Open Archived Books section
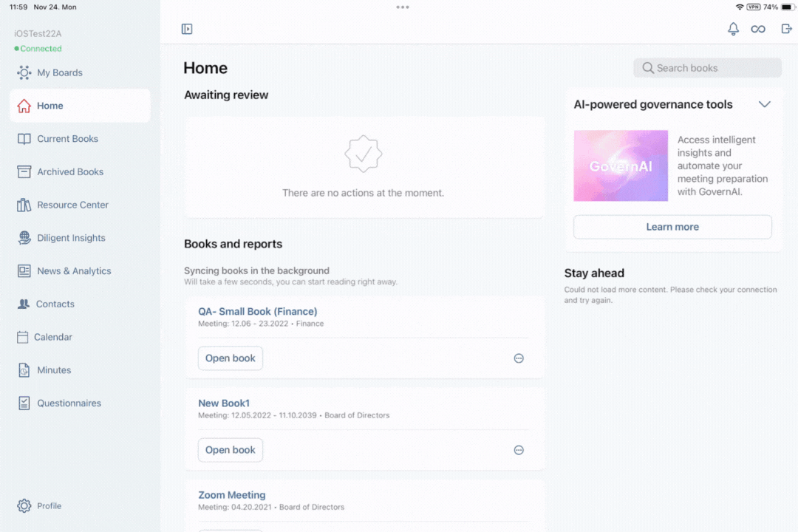This screenshot has width=798, height=532. point(70,172)
